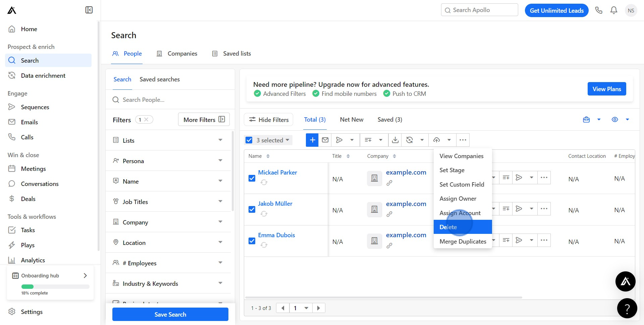Image resolution: width=644 pixels, height=325 pixels.
Task: Click the Hide Filters button
Action: (269, 120)
